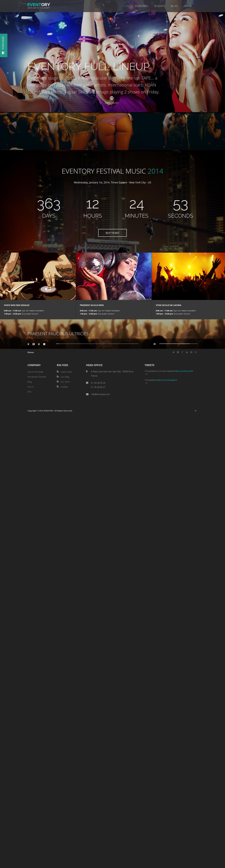225x868 pixels.
Task: Adjust the volume slider
Action: pos(178,344)
